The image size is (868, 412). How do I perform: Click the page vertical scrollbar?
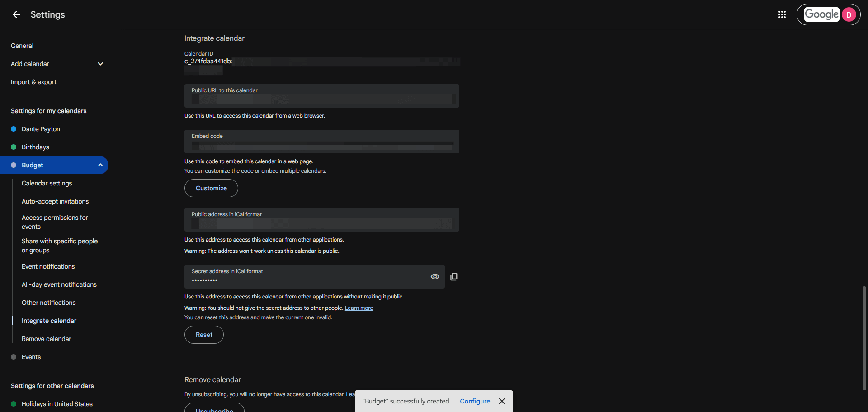pyautogui.click(x=864, y=338)
